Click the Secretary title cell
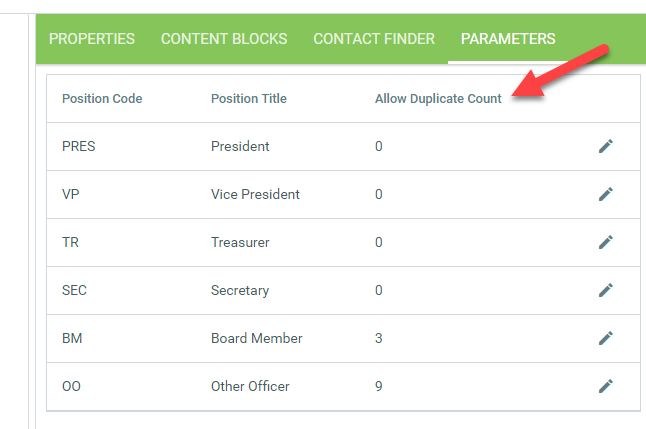The width and height of the screenshot is (646, 429). pyautogui.click(x=240, y=290)
